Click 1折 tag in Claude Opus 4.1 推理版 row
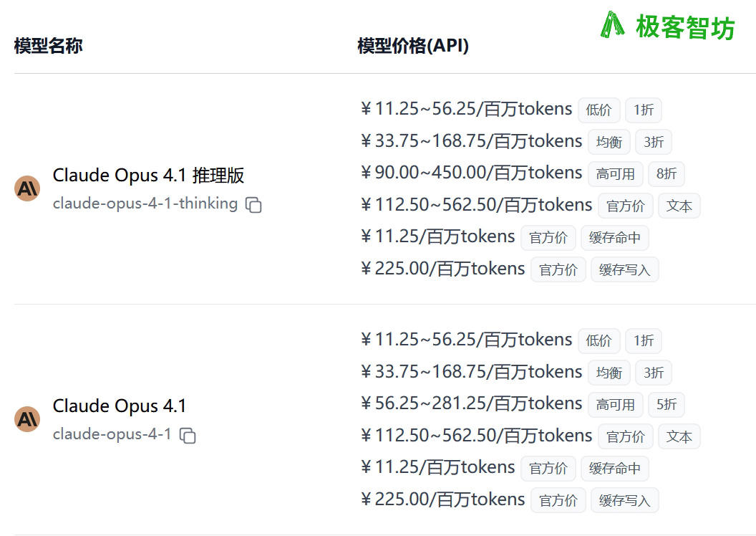The height and width of the screenshot is (536, 756). click(644, 110)
